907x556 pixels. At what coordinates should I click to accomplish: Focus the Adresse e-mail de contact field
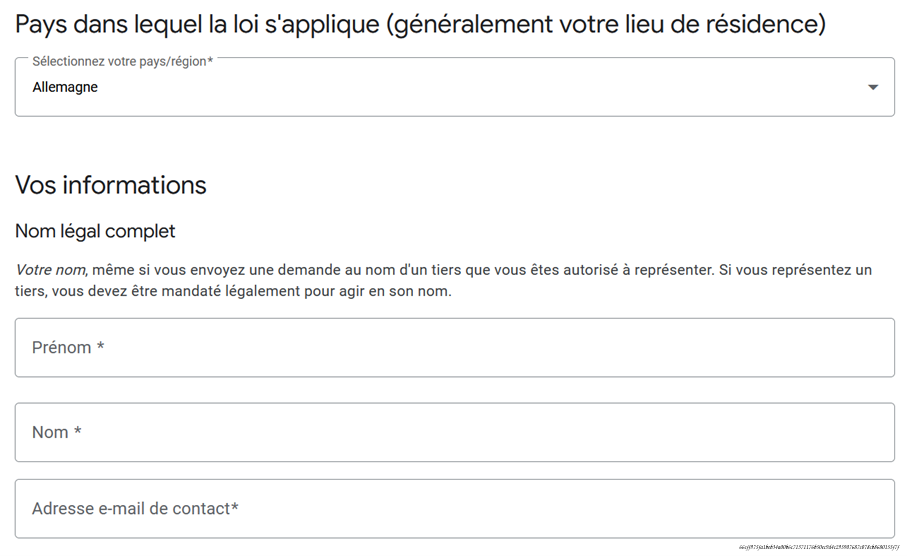click(454, 509)
